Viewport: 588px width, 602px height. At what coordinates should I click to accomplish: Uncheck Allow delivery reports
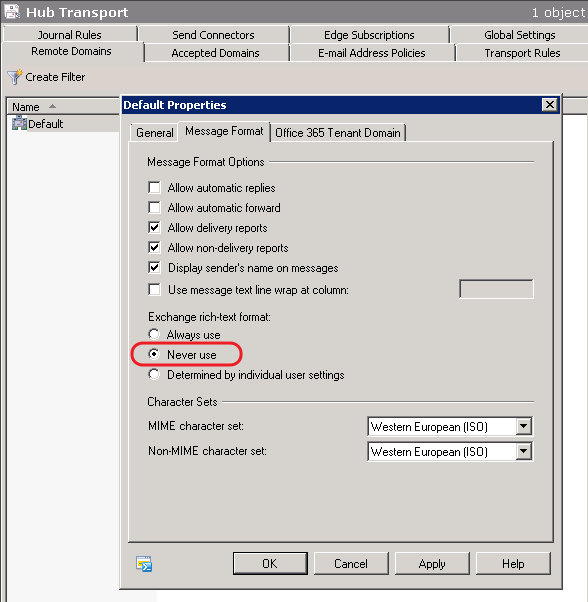[154, 227]
